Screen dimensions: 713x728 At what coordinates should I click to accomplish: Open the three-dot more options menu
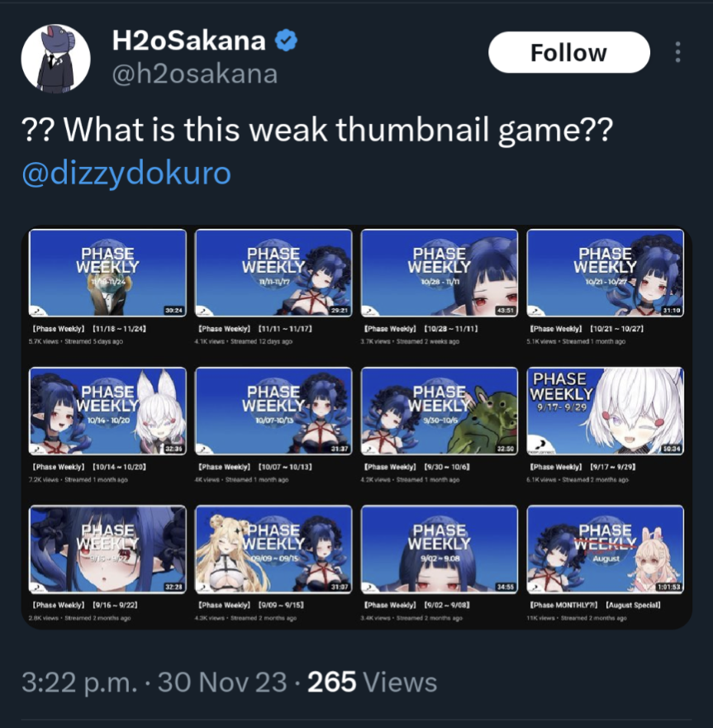point(677,52)
